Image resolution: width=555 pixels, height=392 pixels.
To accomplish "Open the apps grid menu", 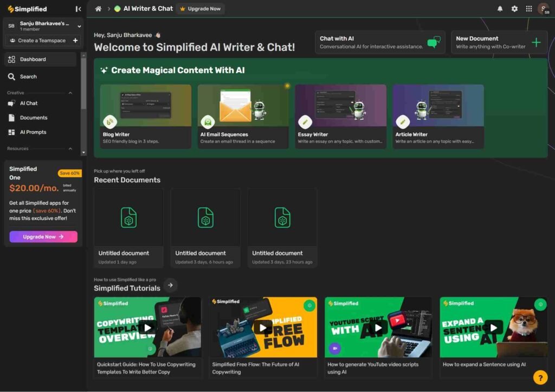I will (529, 9).
